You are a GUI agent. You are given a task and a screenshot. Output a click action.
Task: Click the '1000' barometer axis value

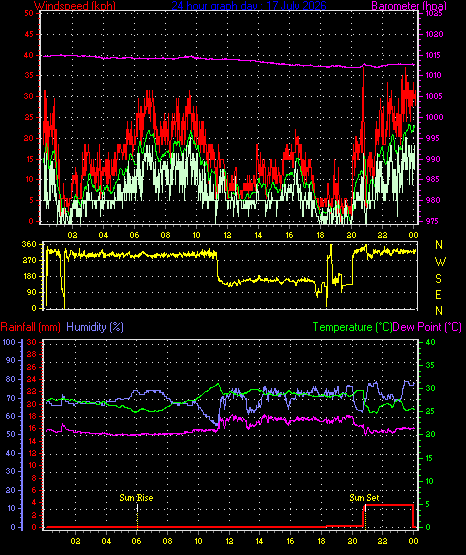pos(435,117)
